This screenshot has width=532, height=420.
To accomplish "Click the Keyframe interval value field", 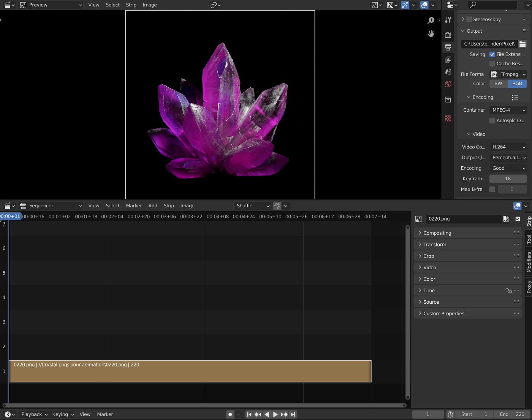I will tap(508, 179).
